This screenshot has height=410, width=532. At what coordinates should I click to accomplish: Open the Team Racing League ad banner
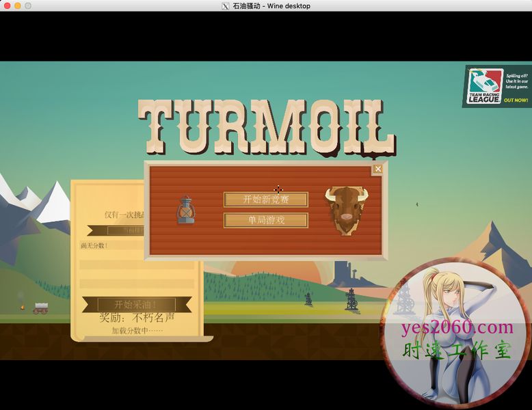point(496,86)
